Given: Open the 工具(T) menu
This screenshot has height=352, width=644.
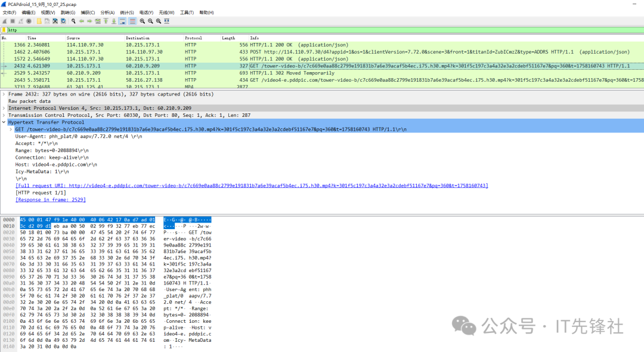Looking at the screenshot, I should pyautogui.click(x=187, y=13).
